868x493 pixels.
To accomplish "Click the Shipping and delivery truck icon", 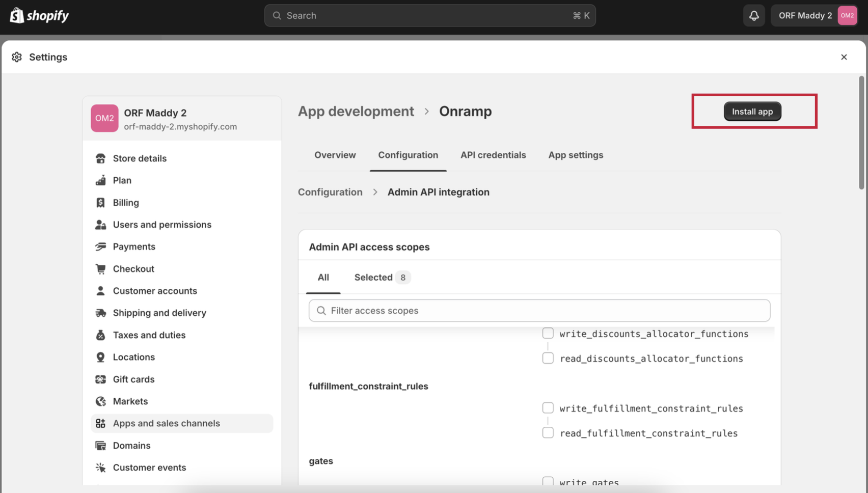I will 100,313.
